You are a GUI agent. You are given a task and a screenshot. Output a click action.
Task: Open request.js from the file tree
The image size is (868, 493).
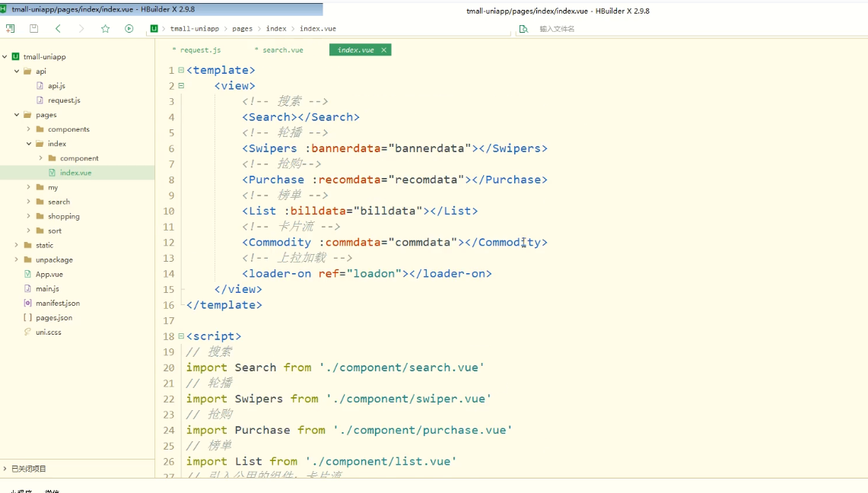point(64,100)
